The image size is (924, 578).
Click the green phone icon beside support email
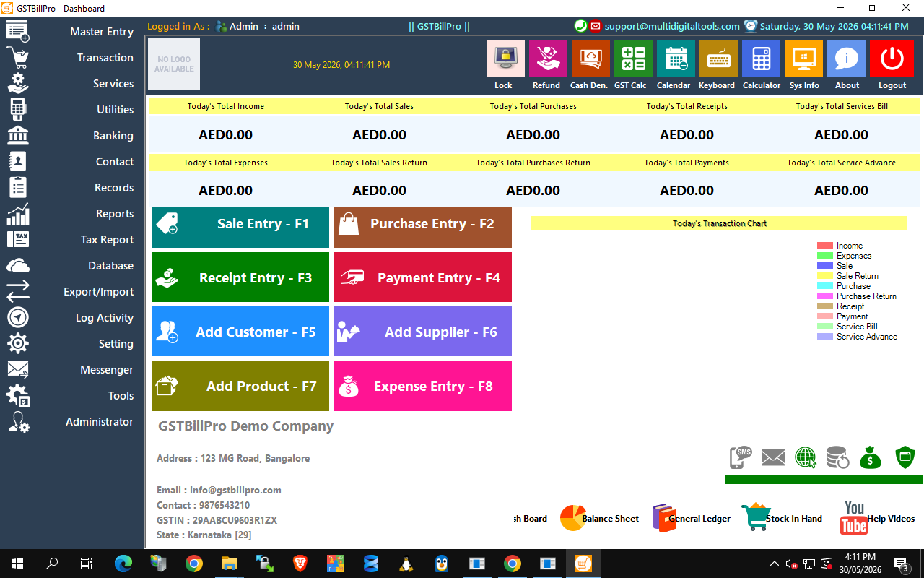pos(580,26)
